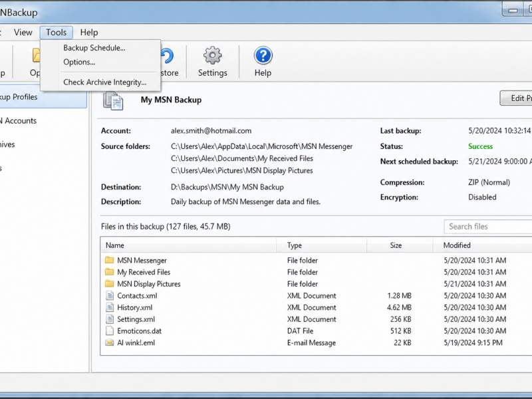532x399 pixels.
Task: Click the profile documents icon beside My MSN Backup
Action: pyautogui.click(x=113, y=101)
